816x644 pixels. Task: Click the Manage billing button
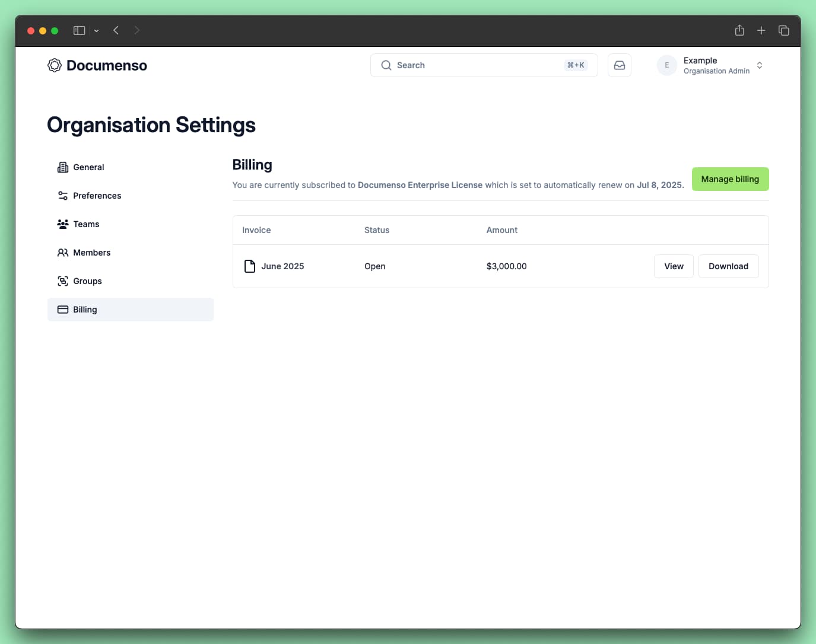coord(730,179)
